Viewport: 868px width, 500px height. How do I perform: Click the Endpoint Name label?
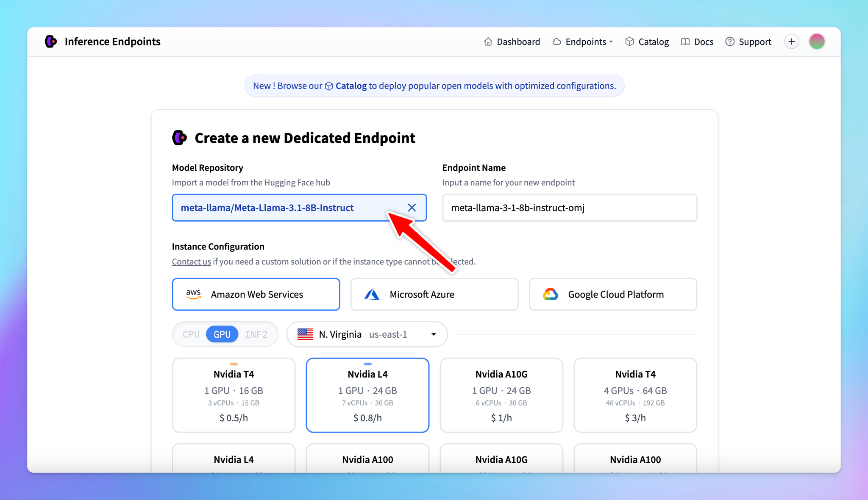(x=474, y=168)
